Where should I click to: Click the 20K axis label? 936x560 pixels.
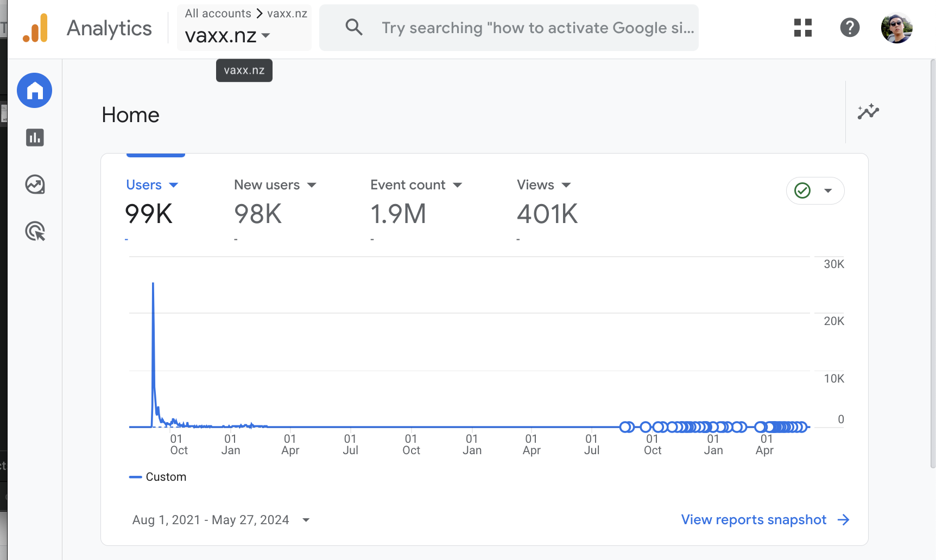834,321
